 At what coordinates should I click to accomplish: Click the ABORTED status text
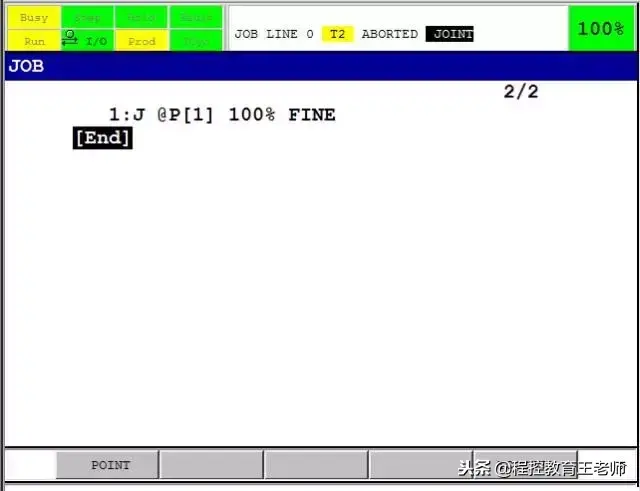click(390, 34)
